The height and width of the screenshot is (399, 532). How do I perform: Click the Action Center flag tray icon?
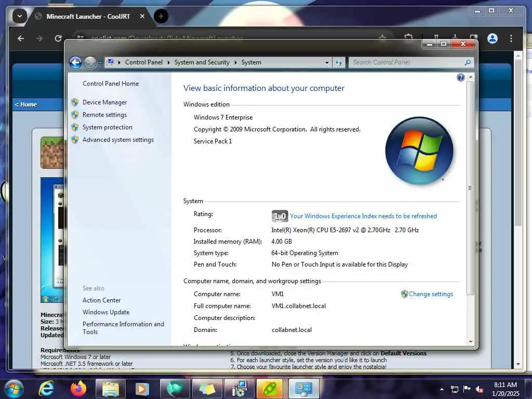[467, 389]
